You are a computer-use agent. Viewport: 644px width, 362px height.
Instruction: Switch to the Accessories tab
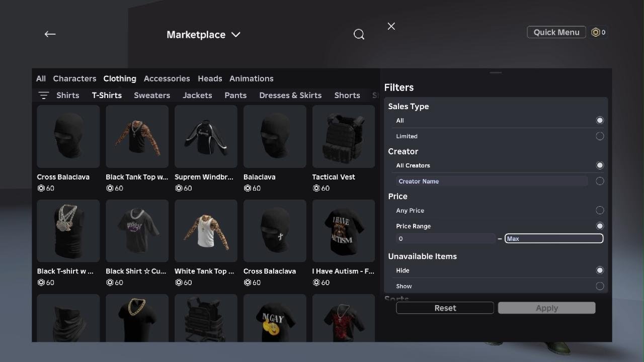(x=167, y=78)
